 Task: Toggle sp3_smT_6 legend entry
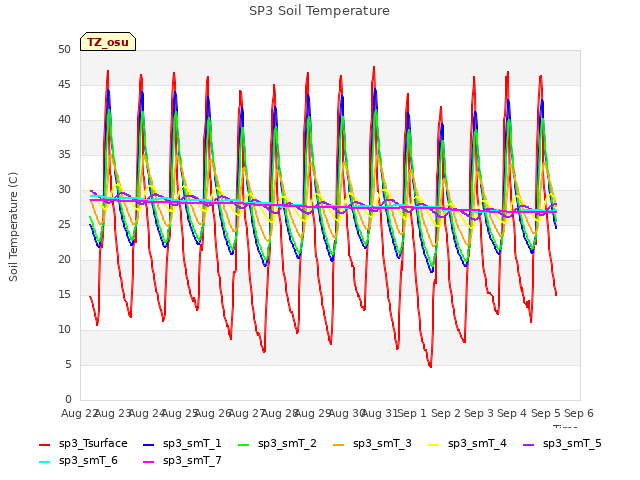[79, 460]
